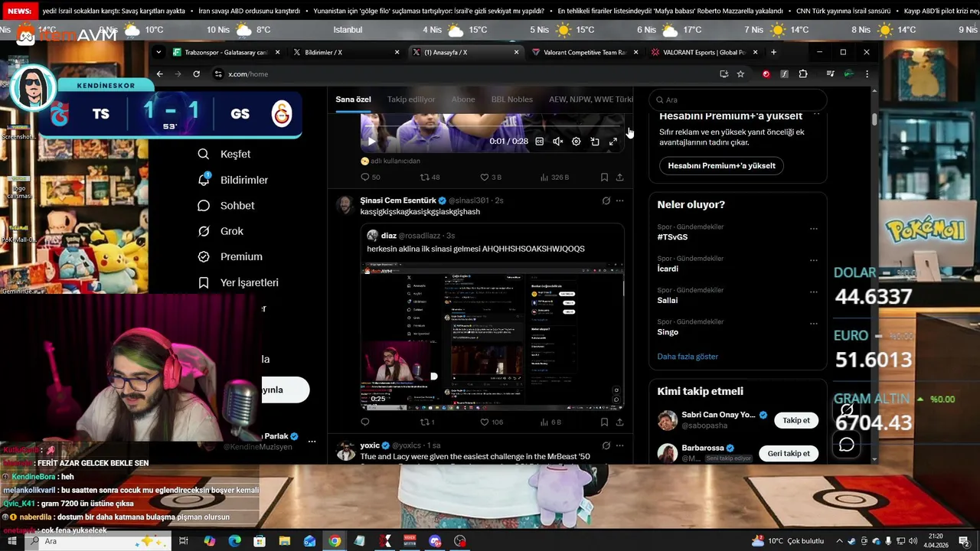The height and width of the screenshot is (551, 980).
Task: Close the VALORANT Esports browser tab
Action: pos(755,52)
